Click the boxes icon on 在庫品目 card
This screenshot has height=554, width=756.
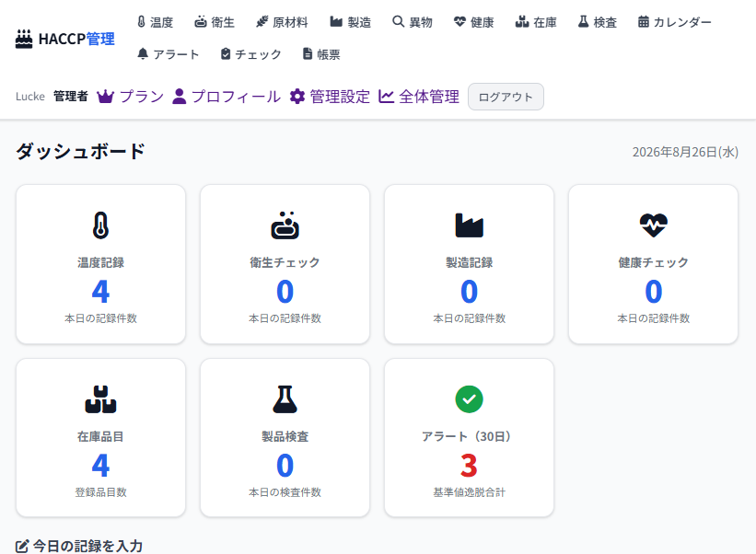point(100,399)
